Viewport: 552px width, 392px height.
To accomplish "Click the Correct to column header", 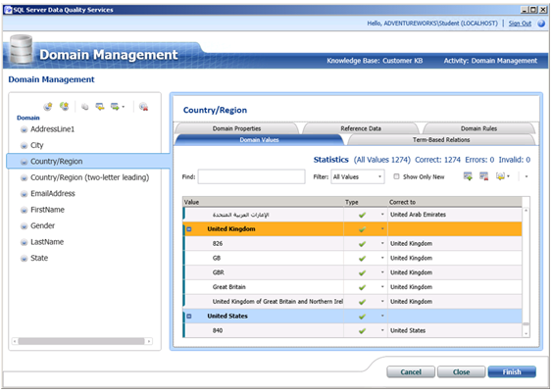I will tap(455, 202).
